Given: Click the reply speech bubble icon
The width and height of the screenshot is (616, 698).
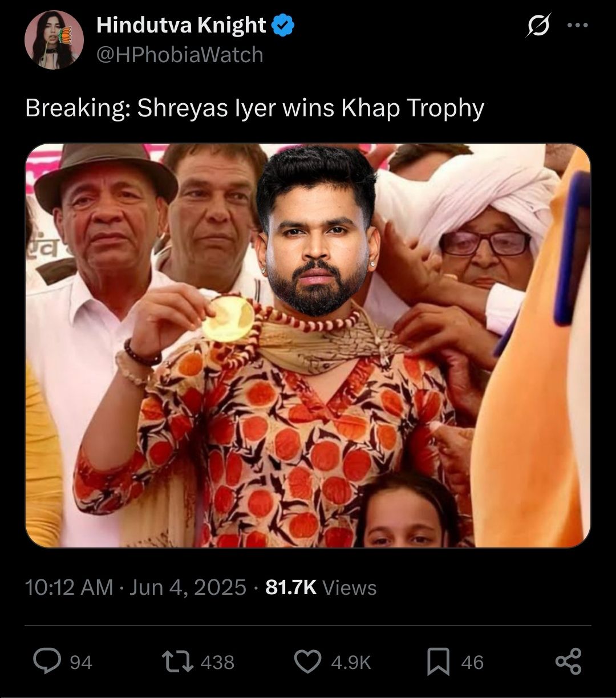Looking at the screenshot, I should click(47, 662).
